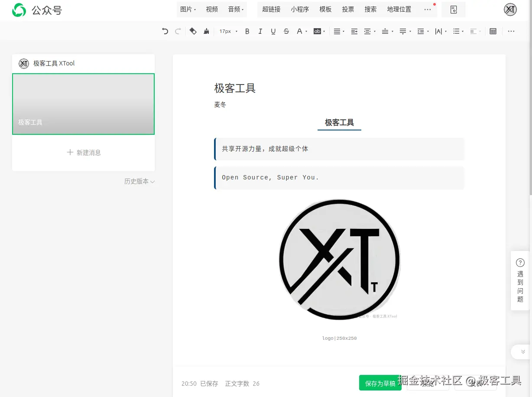The width and height of the screenshot is (532, 397).
Task: Click the clipboard import icon near the top bar
Action: [x=454, y=9]
